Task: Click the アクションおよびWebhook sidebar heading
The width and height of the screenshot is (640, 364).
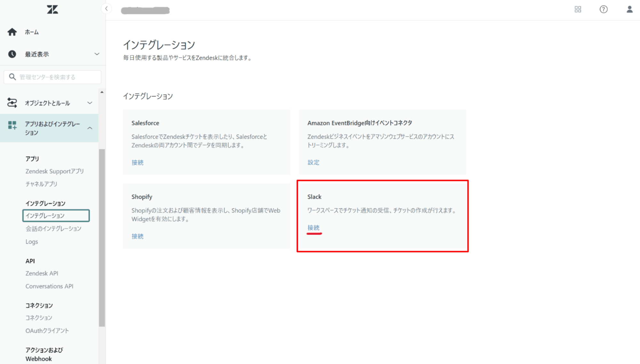Action: 44,354
